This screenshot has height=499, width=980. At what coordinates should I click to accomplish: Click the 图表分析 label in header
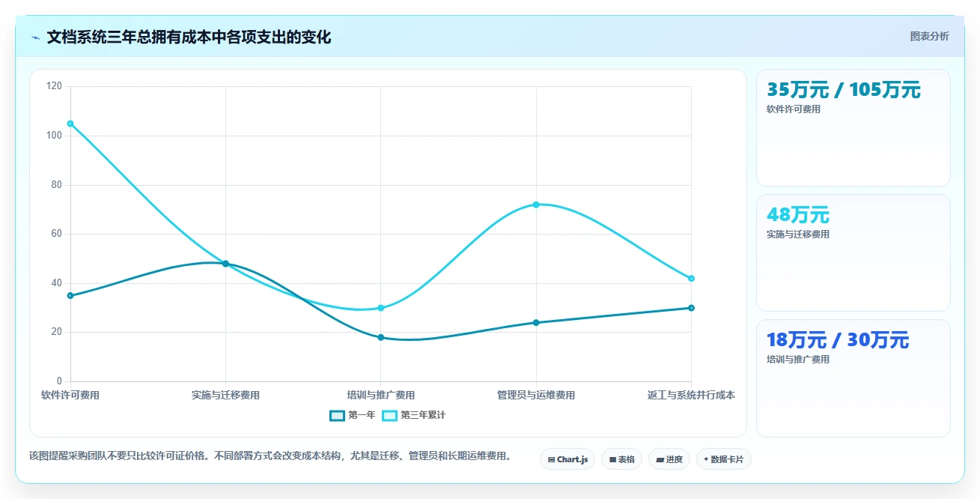[x=929, y=36]
